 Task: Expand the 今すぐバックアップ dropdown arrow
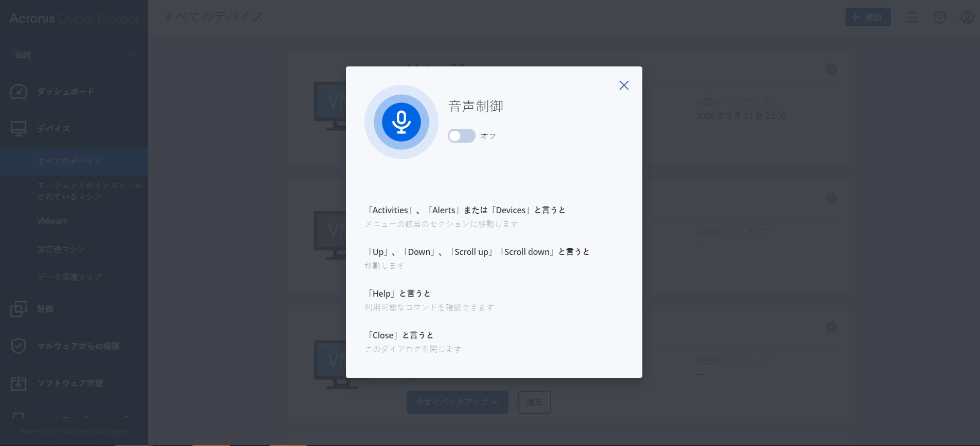[495, 402]
